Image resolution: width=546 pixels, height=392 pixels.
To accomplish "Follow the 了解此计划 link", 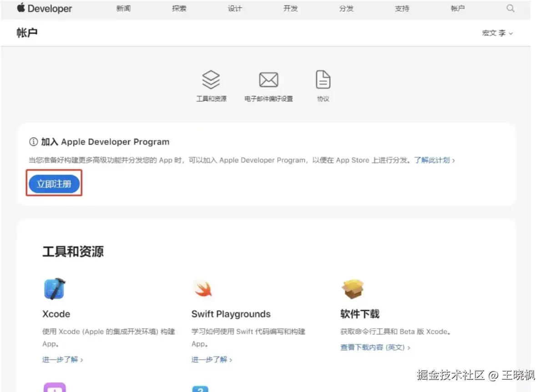I will point(434,160).
